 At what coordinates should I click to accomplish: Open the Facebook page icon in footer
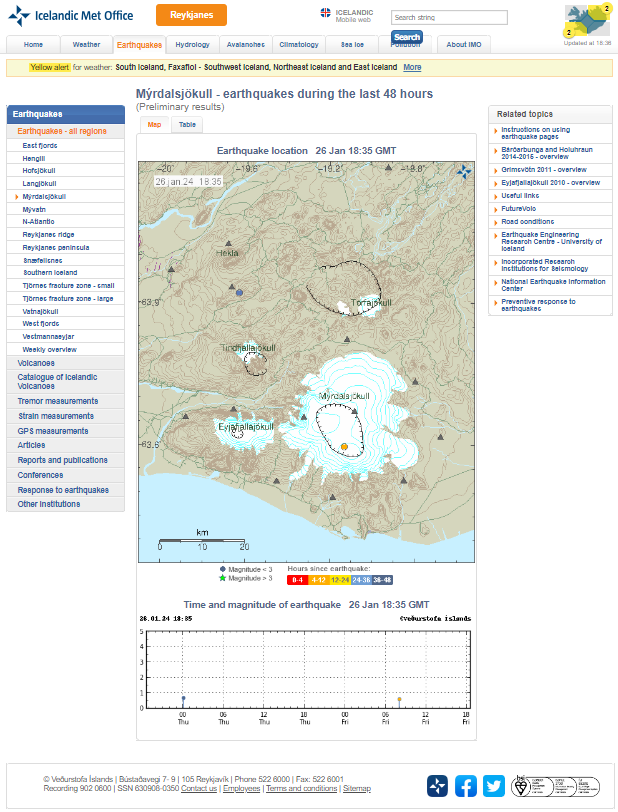467,786
